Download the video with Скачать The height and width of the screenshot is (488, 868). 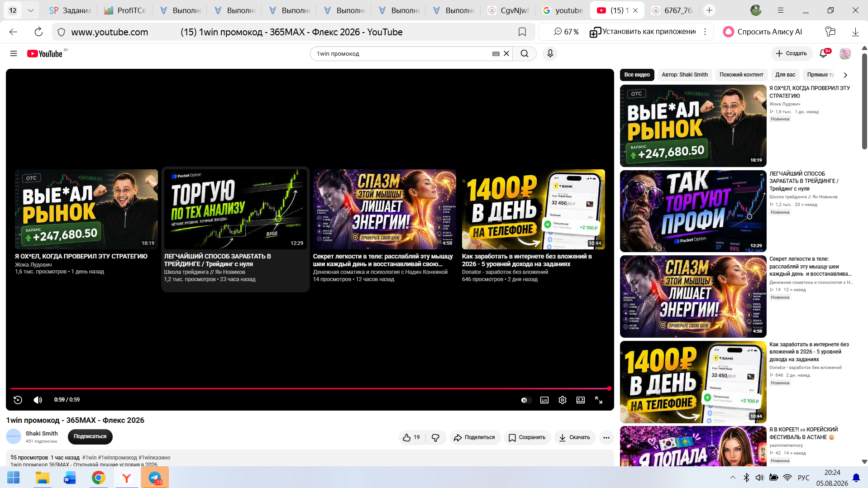[x=575, y=437]
